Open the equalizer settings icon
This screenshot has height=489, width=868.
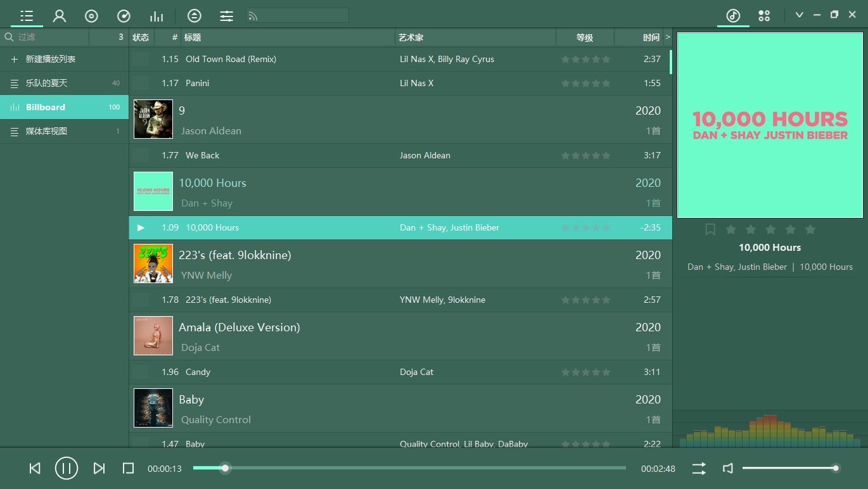click(x=226, y=15)
